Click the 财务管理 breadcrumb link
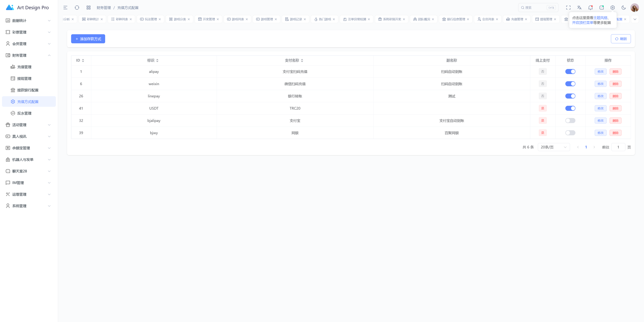 tap(104, 8)
